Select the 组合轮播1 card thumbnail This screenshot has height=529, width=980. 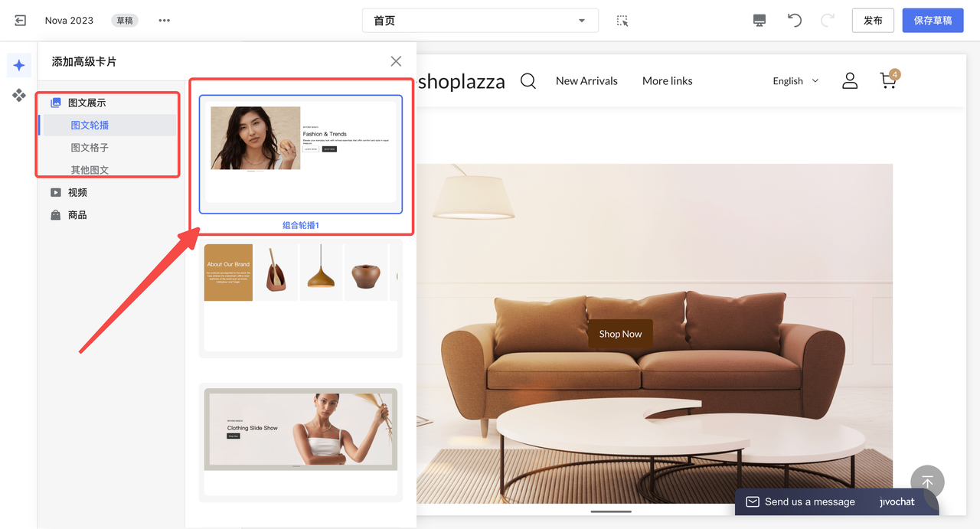[301, 155]
